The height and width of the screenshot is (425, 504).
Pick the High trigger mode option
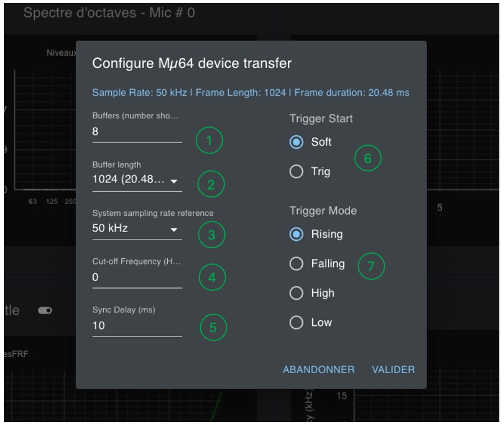tap(297, 293)
